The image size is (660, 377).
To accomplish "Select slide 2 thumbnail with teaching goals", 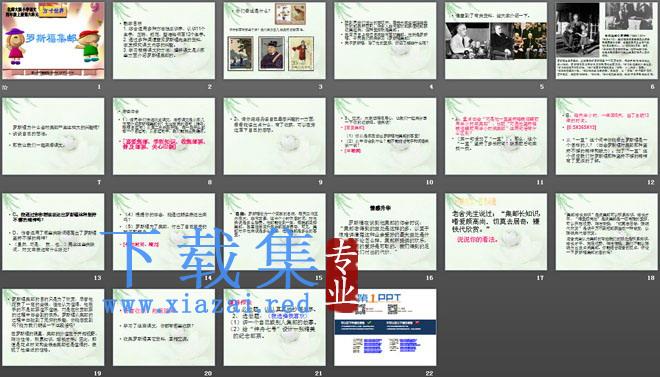I will pos(164,40).
